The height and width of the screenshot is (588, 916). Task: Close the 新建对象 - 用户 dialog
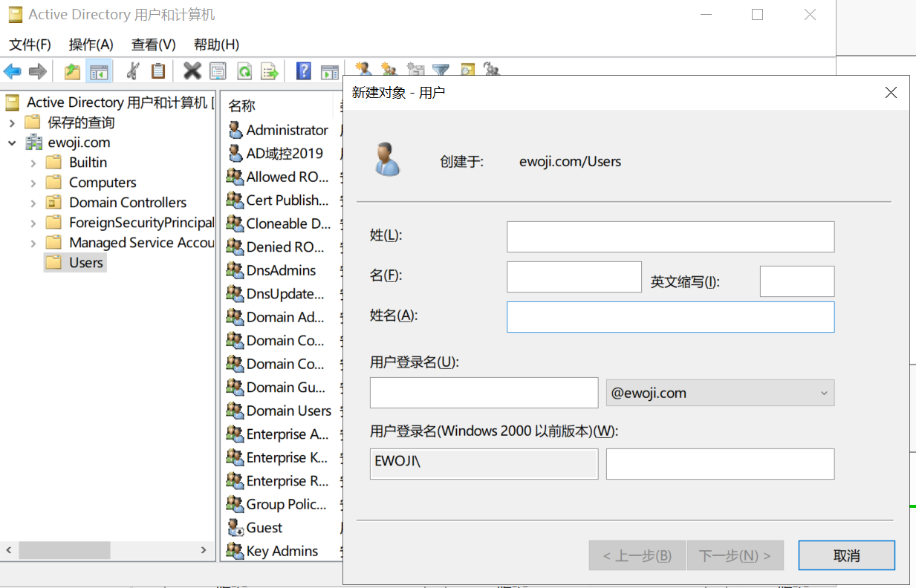pyautogui.click(x=891, y=92)
